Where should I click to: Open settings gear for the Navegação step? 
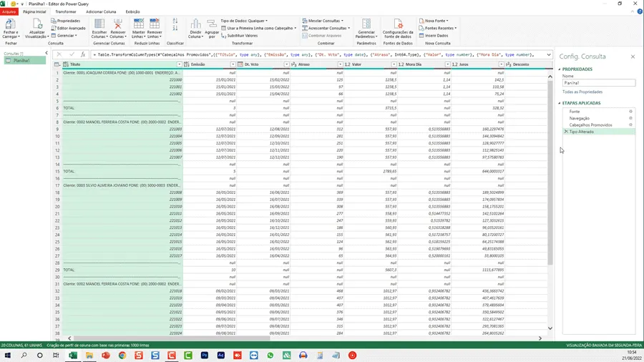[630, 118]
